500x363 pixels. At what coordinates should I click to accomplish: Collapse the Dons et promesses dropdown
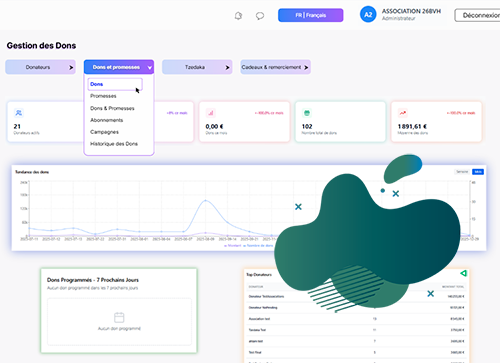[x=119, y=67]
